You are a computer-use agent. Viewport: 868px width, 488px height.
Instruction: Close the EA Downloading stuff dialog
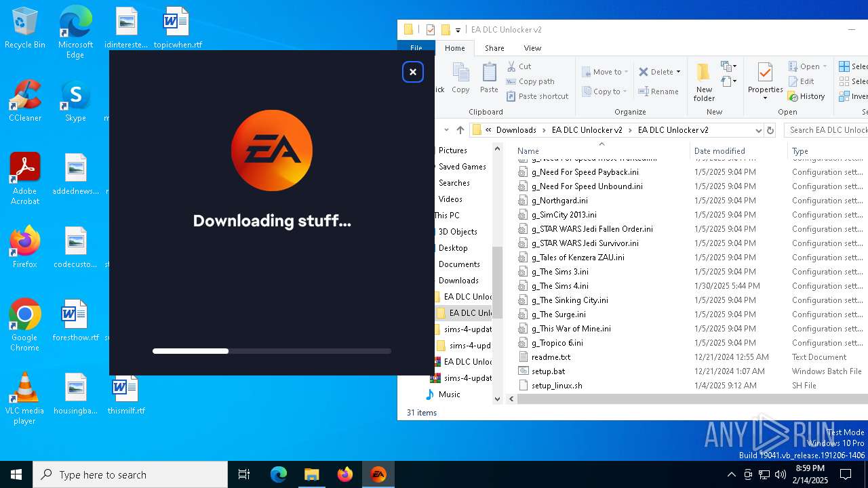(412, 72)
